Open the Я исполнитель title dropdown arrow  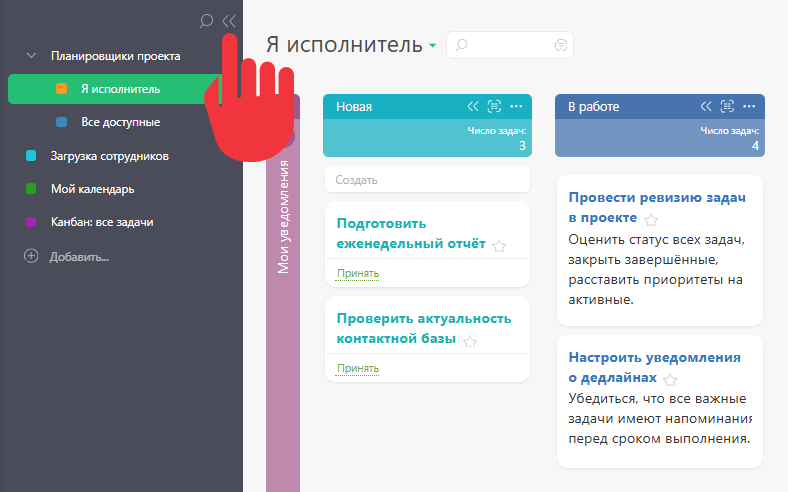pyautogui.click(x=432, y=46)
